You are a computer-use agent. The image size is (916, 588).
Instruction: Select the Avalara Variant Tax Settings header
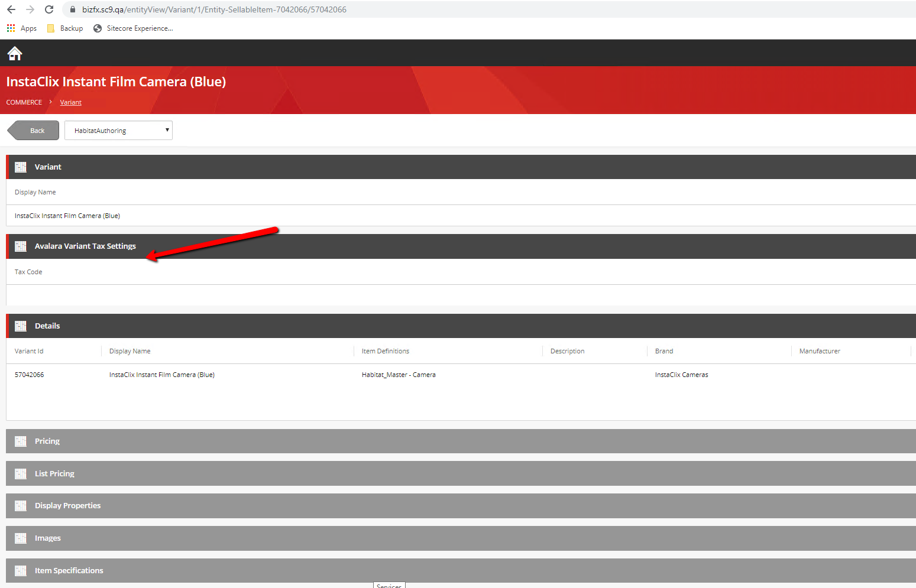point(461,246)
